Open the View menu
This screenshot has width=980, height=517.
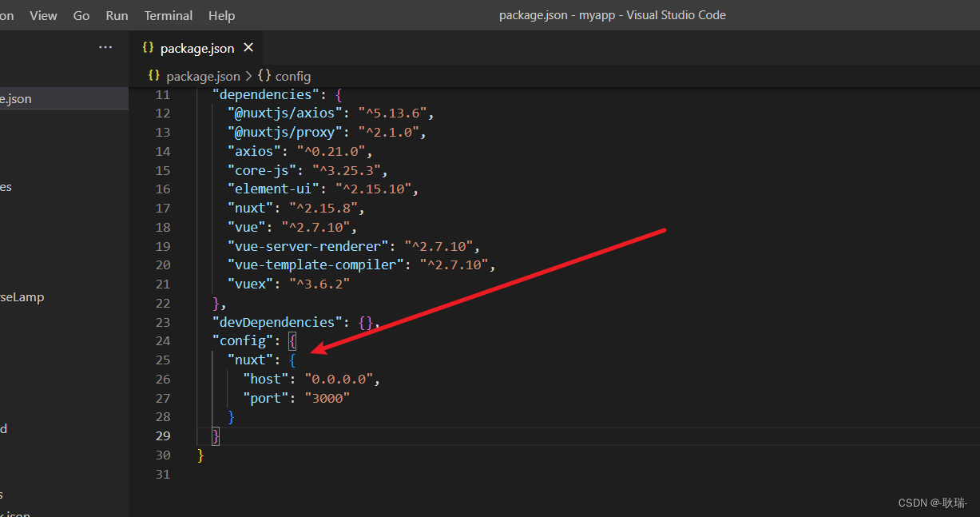(x=43, y=15)
